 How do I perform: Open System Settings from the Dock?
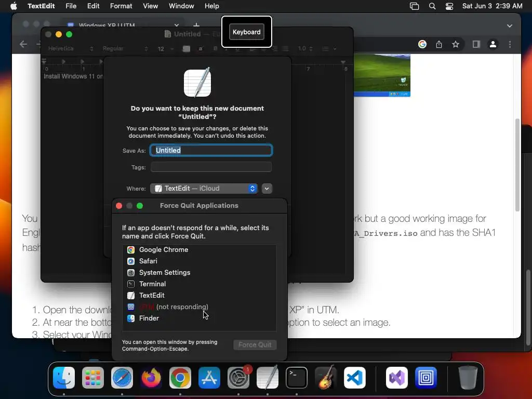pos(238,378)
